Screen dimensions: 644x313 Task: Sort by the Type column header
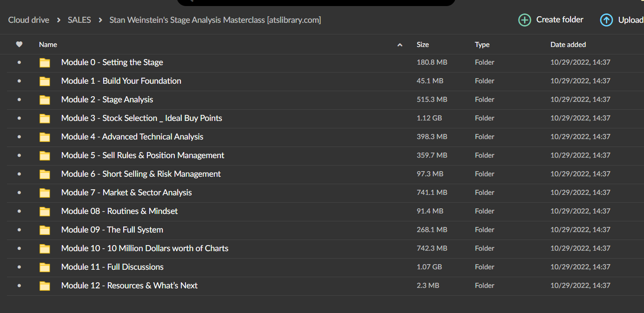(482, 45)
